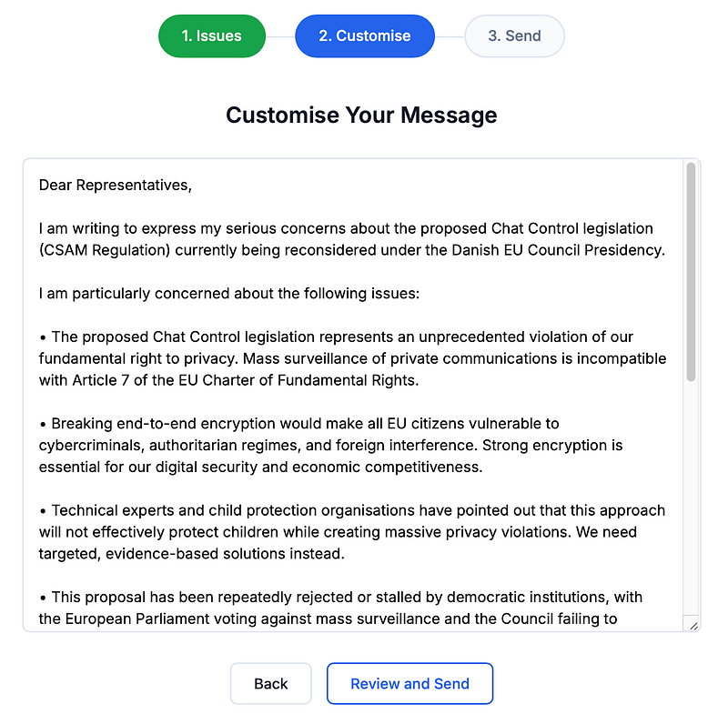Click 'I am particularly concerned' sentence
Viewport: 728px width, 724px height.
pos(227,294)
